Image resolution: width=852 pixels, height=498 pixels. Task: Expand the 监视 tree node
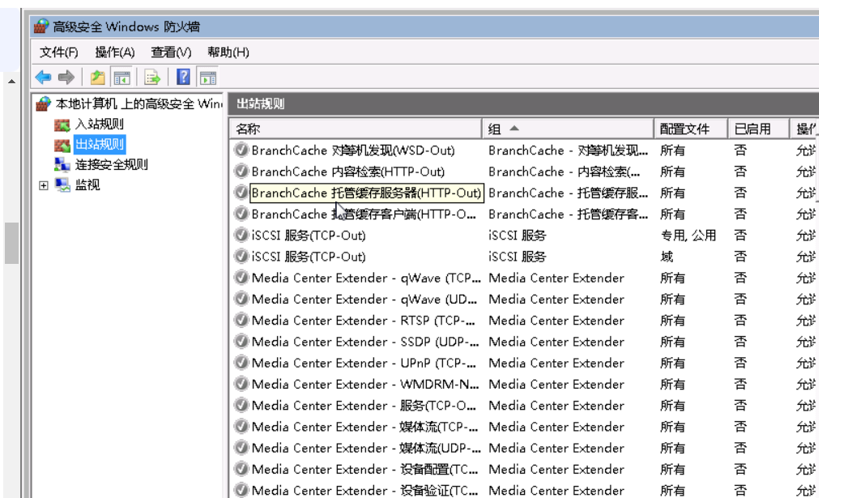(x=43, y=186)
